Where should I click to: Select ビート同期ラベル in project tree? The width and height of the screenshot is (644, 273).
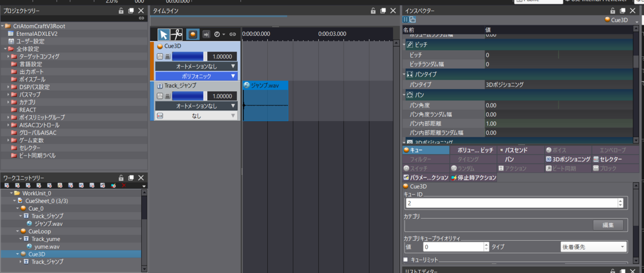(38, 155)
